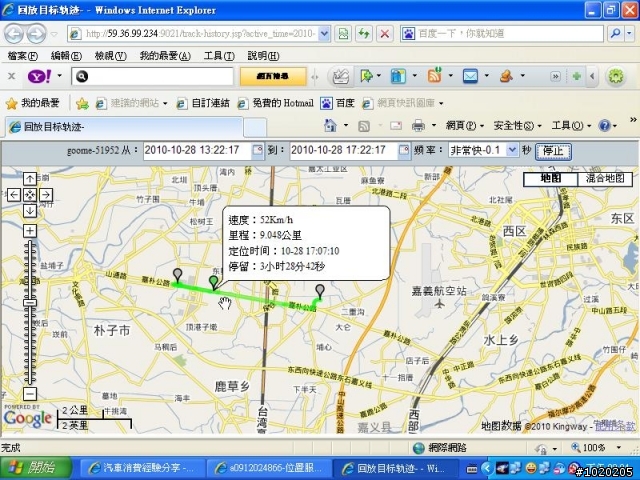Expand the 頻率 playback speed dropdown
The height and width of the screenshot is (480, 640).
[x=512, y=150]
